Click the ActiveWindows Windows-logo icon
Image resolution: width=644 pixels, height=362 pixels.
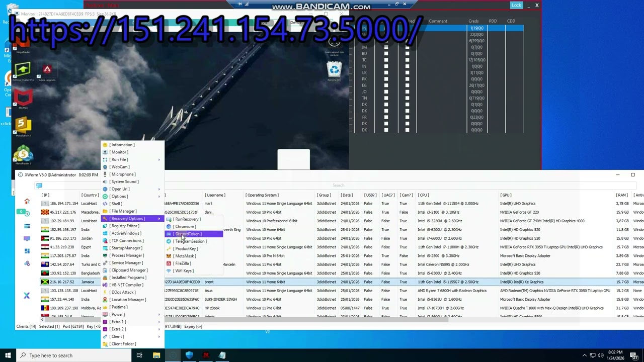[x=105, y=233]
